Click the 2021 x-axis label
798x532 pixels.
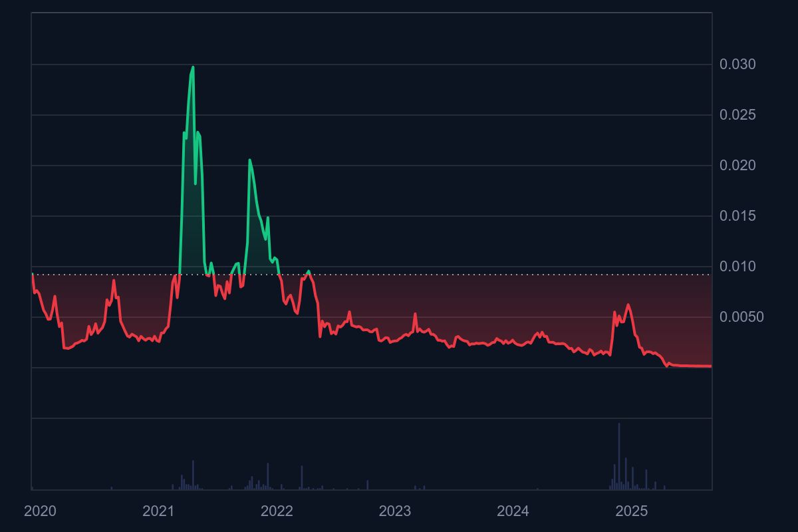pyautogui.click(x=158, y=511)
